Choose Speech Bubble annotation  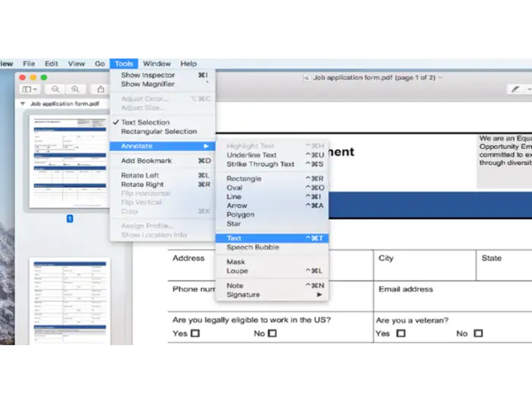click(252, 248)
